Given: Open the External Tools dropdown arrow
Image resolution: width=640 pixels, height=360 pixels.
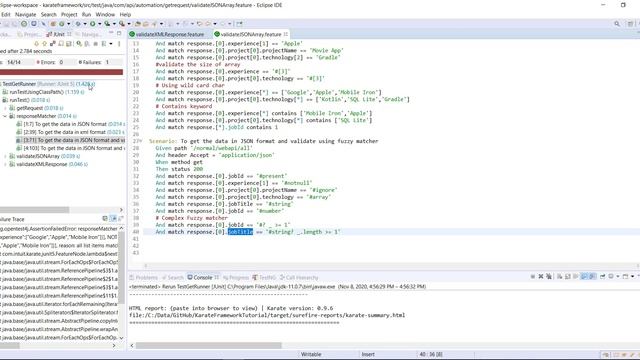Looking at the screenshot, I should coord(129,24).
